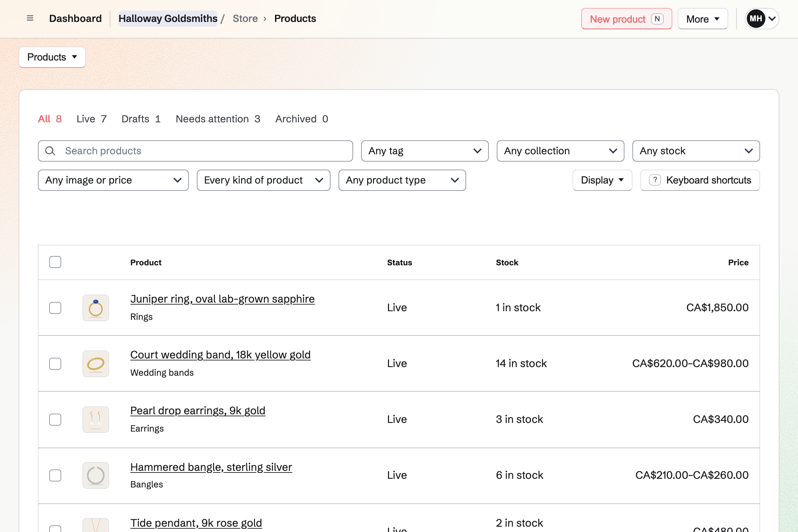798x532 pixels.
Task: Select the Hammered bangle checkbox
Action: pos(55,475)
